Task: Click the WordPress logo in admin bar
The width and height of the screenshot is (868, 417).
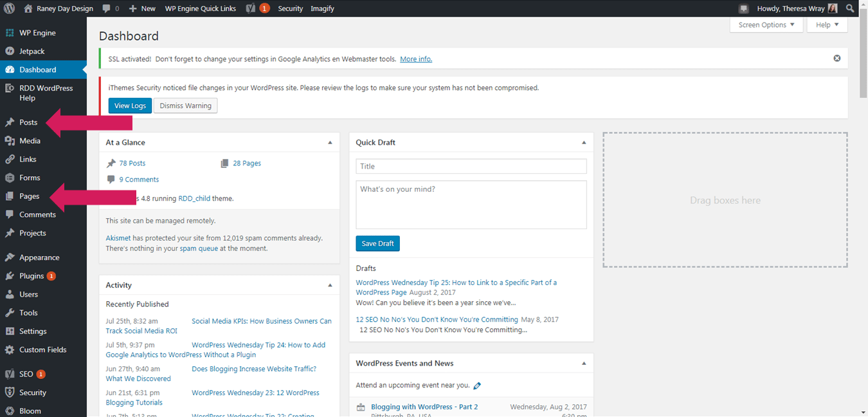Action: [10, 8]
